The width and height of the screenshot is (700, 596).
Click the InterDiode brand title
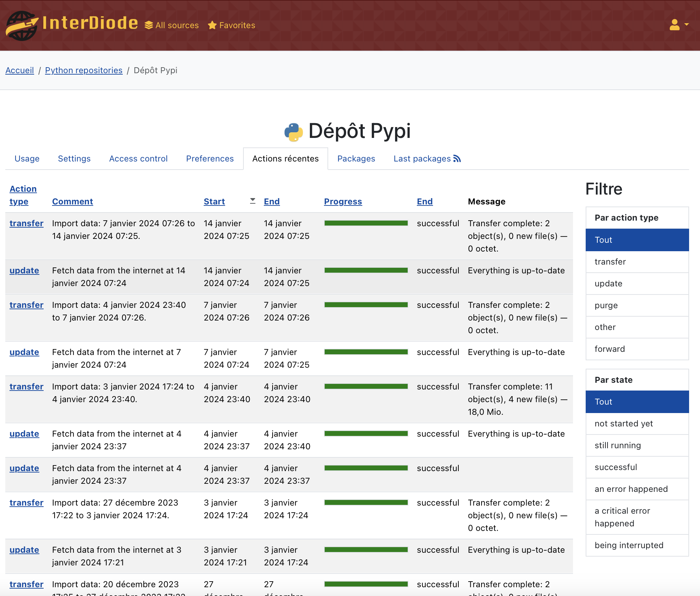tap(90, 23)
